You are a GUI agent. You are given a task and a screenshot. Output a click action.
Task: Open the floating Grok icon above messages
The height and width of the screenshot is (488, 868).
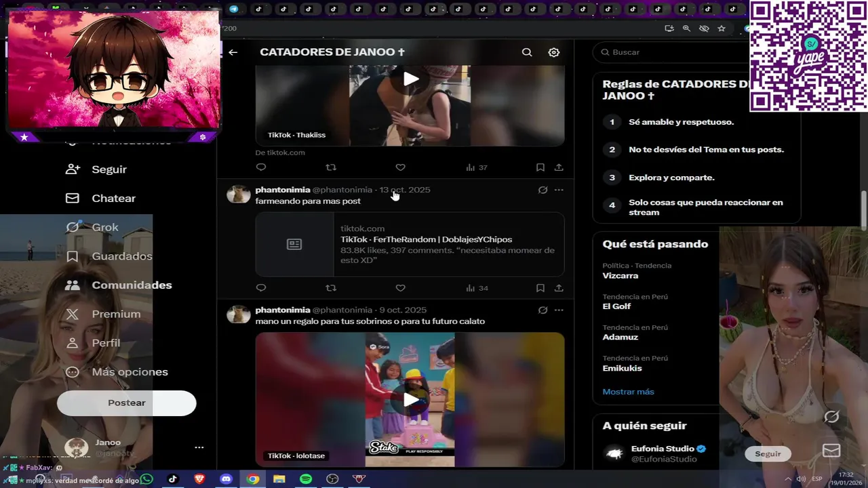pyautogui.click(x=831, y=417)
